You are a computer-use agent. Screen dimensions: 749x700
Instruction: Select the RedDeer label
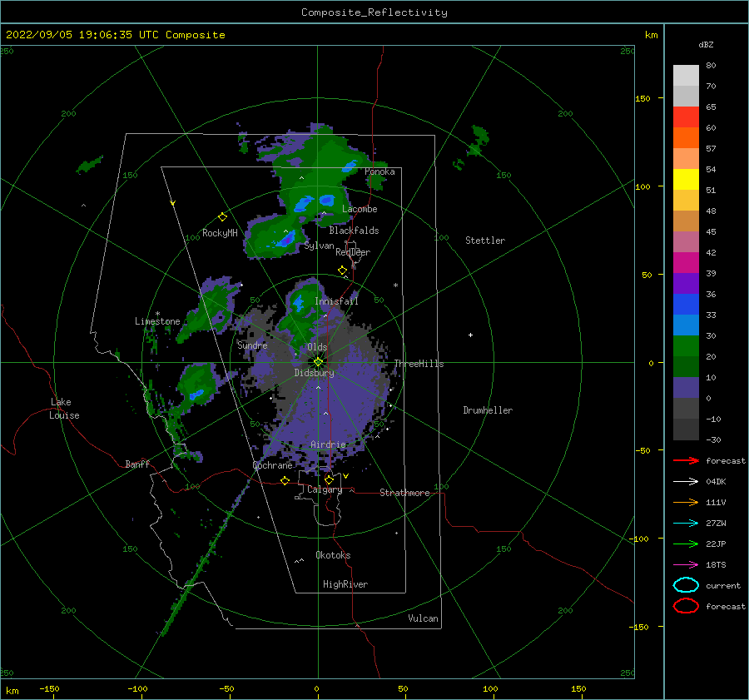tap(353, 252)
